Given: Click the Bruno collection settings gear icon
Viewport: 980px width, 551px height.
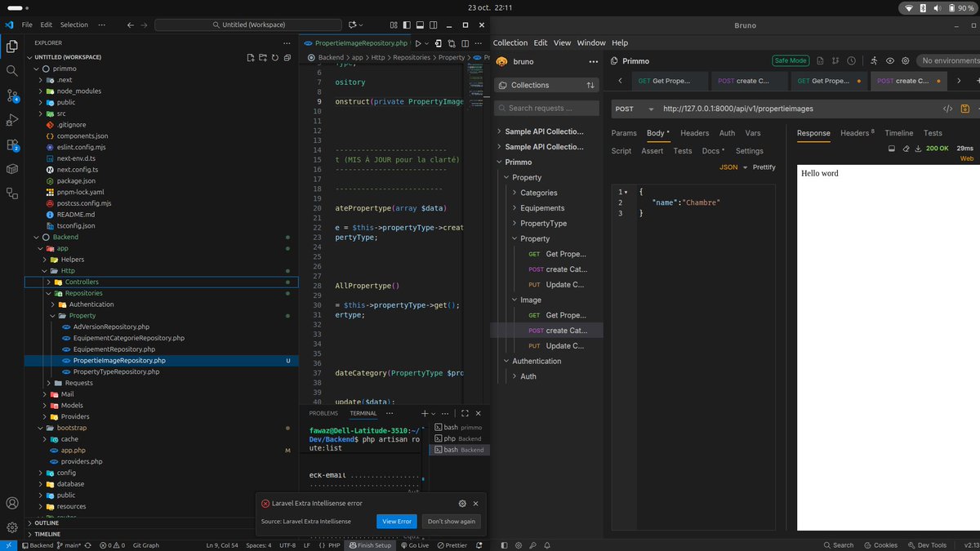Looking at the screenshot, I should [904, 60].
